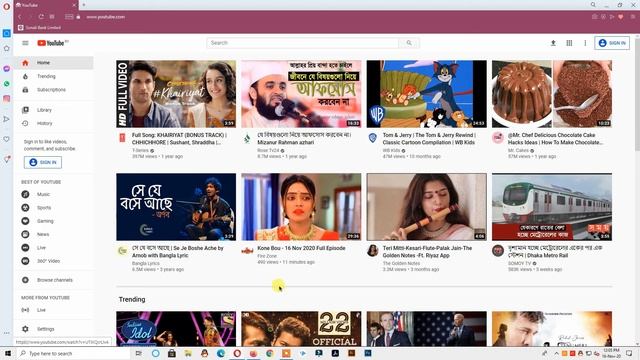The image size is (640, 360).
Task: Click the WB Kids channel avatar
Action: tap(372, 138)
